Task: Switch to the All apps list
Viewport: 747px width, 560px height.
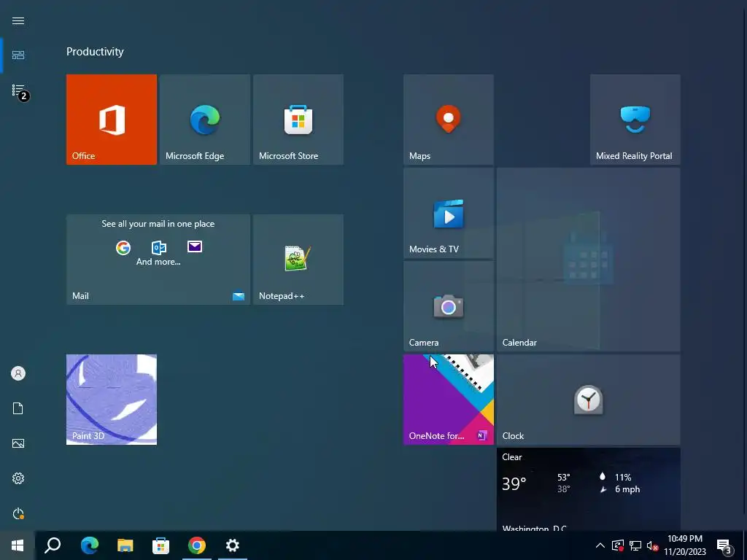Action: point(18,90)
